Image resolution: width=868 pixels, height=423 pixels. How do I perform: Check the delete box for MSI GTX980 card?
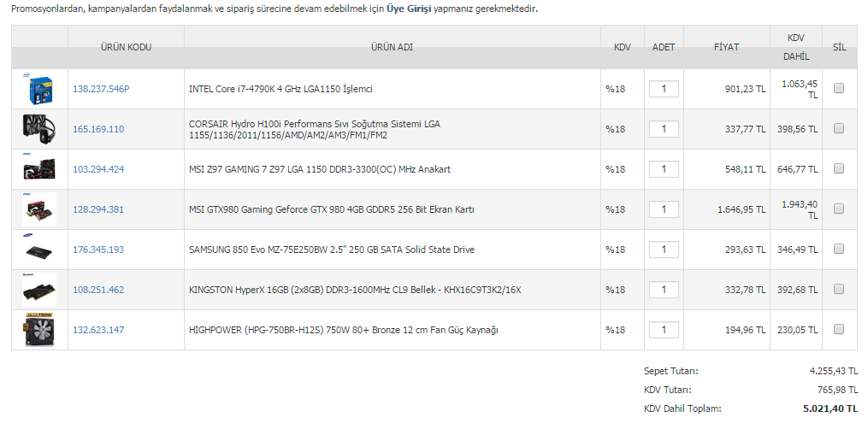coord(839,209)
